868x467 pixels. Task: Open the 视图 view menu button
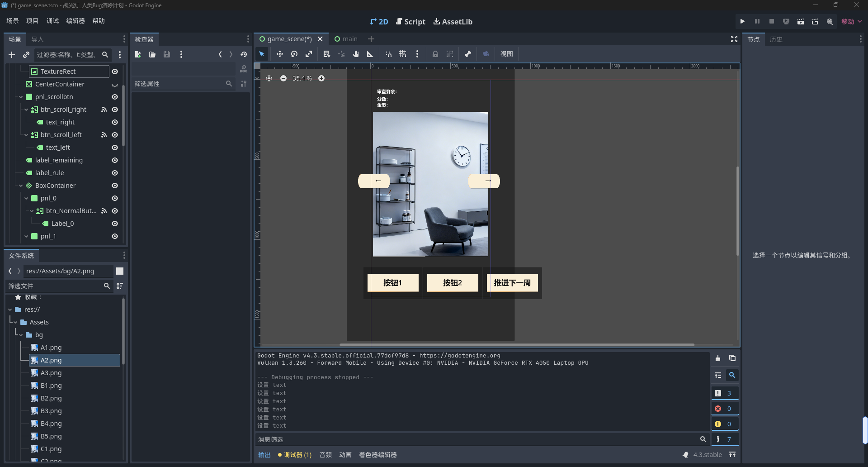coord(506,54)
